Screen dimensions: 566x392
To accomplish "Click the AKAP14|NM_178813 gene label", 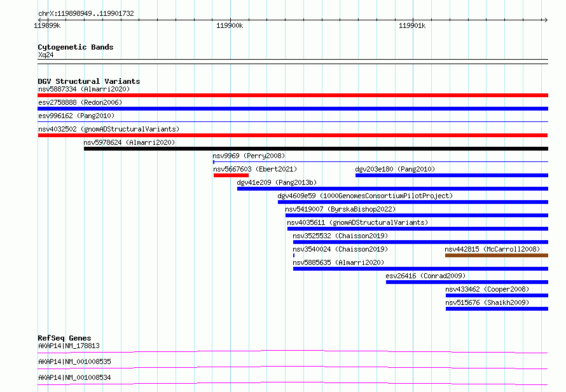I will (69, 346).
